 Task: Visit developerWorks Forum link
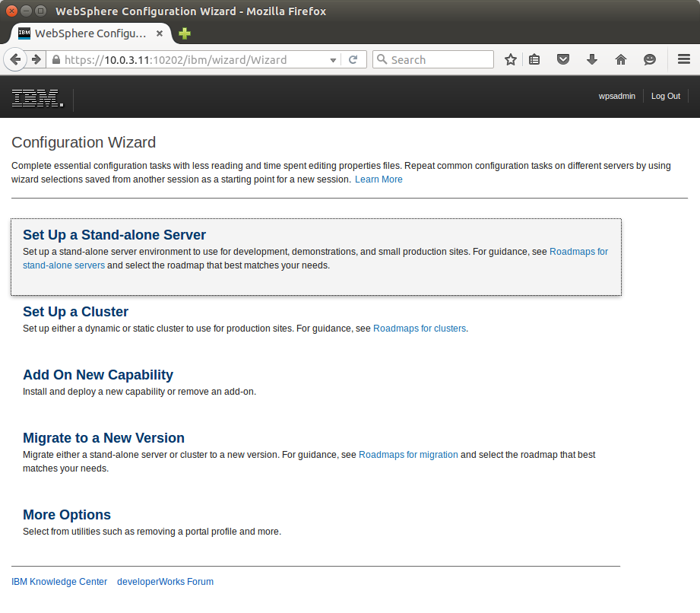[165, 582]
